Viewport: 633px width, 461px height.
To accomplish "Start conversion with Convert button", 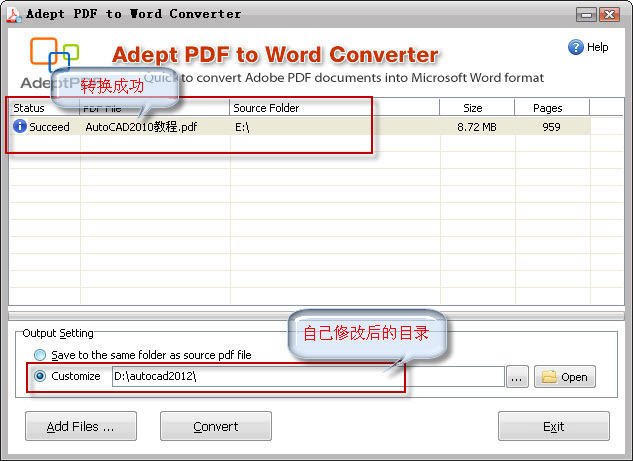I will pos(216,426).
